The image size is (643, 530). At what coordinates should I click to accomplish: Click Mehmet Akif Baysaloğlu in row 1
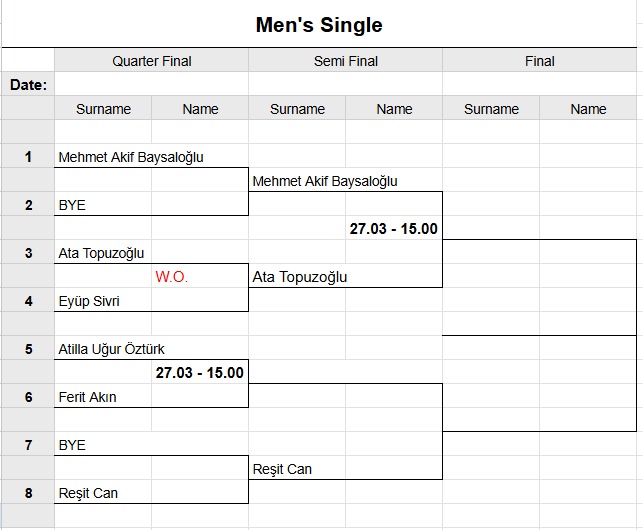pos(131,157)
